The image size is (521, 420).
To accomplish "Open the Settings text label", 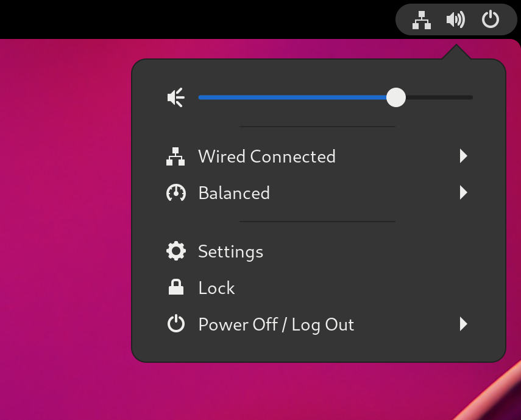I will coord(230,251).
